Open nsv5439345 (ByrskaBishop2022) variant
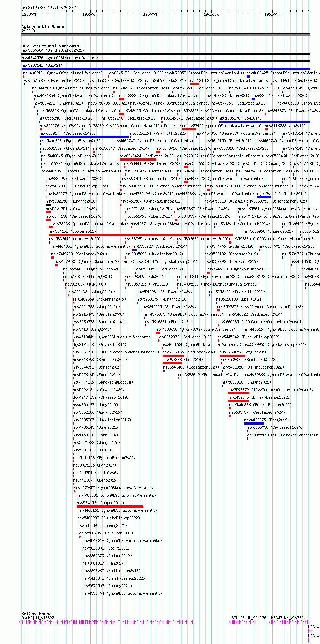This screenshot has width=320, height=644. 259,398
